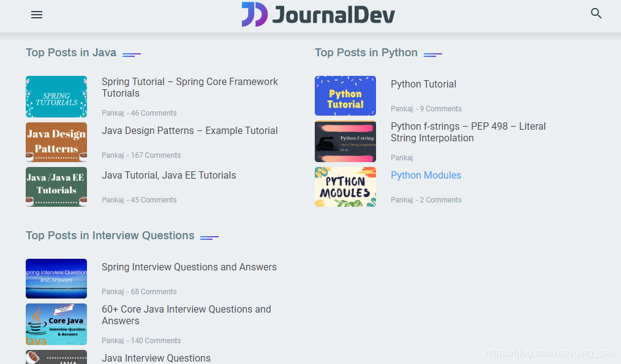
Task: Open Spring Interview Questions and Answers link
Action: click(189, 267)
